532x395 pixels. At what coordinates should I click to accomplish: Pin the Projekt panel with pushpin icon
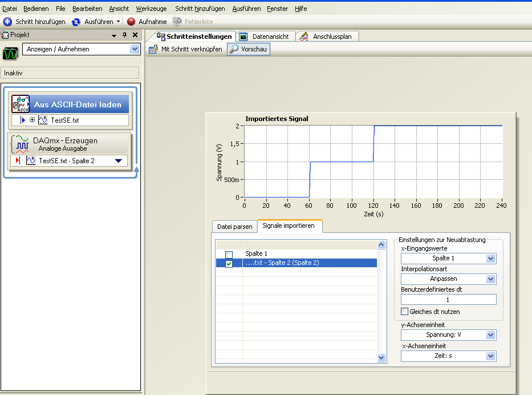point(125,35)
